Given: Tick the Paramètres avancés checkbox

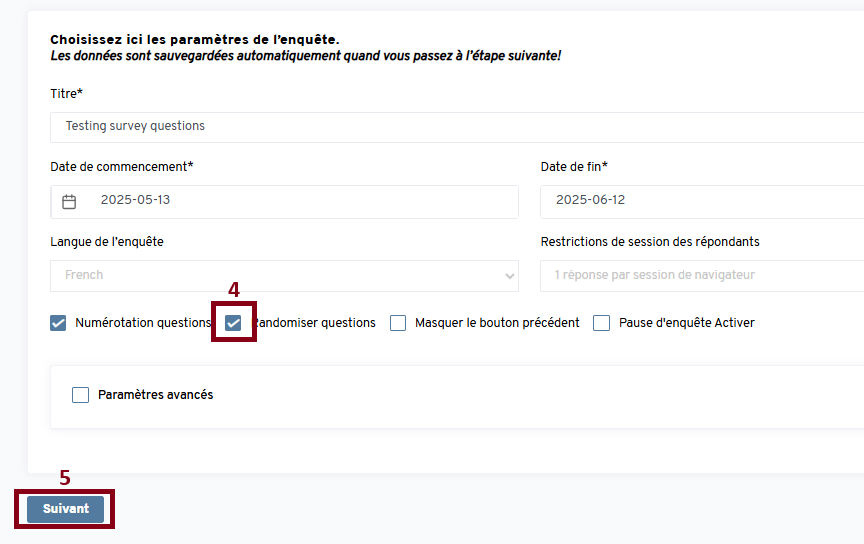Looking at the screenshot, I should [81, 395].
